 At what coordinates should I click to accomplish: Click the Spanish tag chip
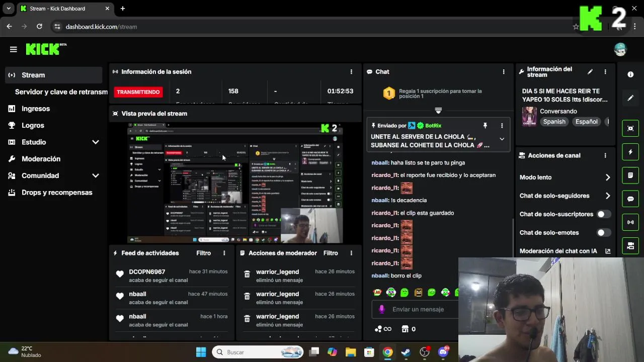pyautogui.click(x=554, y=122)
